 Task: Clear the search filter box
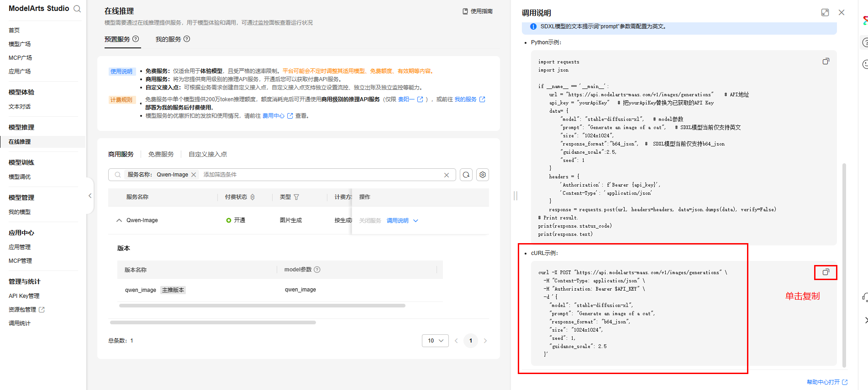click(447, 175)
